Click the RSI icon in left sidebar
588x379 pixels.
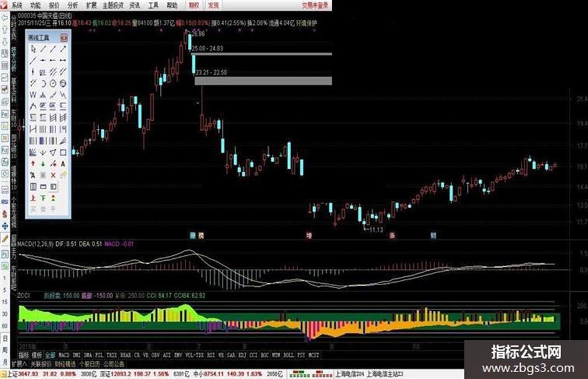(4, 202)
